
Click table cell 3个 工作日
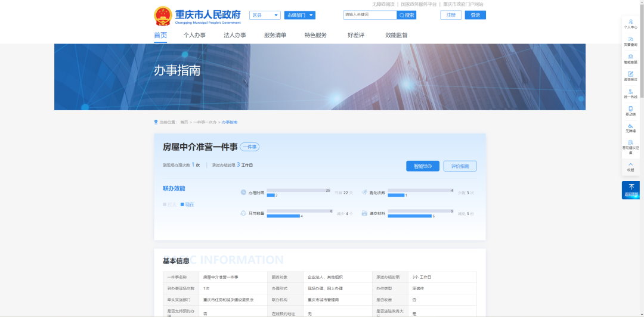click(442, 277)
